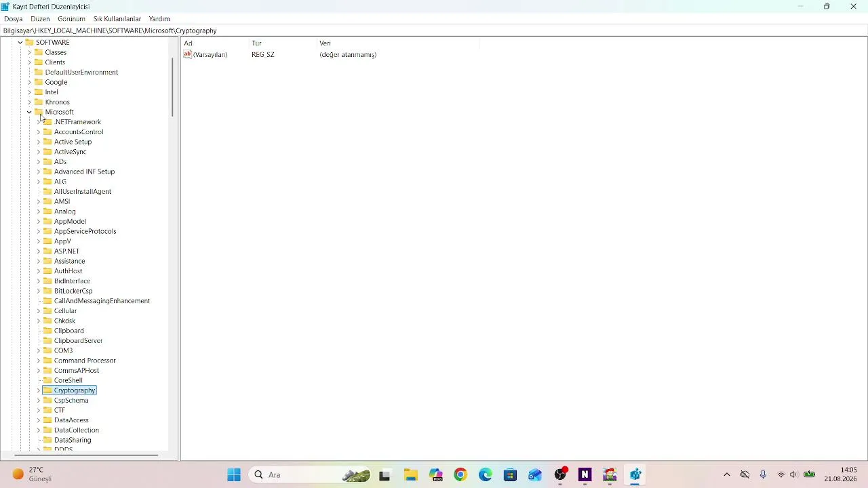Click the battery status tray icon
868x488 pixels.
(x=809, y=474)
